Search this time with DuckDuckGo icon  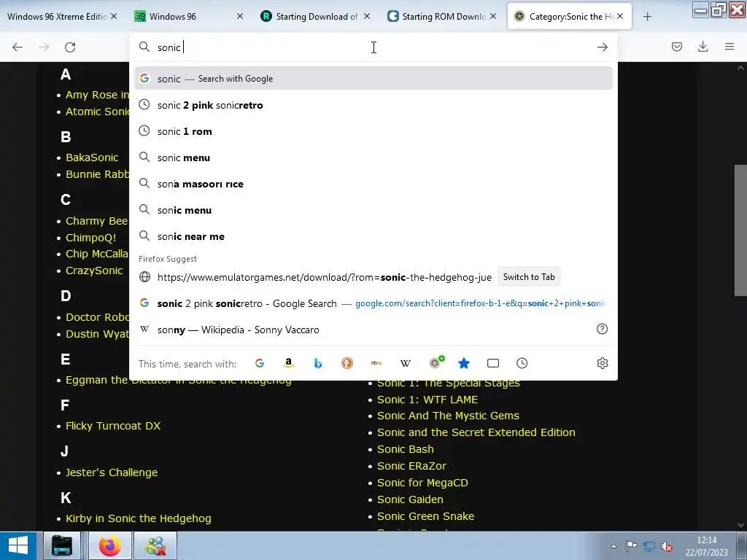click(347, 363)
